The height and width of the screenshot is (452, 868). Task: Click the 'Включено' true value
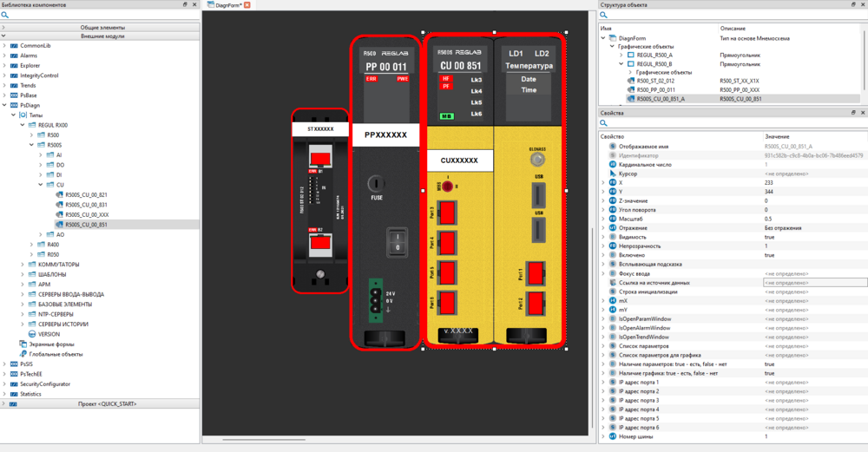coord(770,255)
